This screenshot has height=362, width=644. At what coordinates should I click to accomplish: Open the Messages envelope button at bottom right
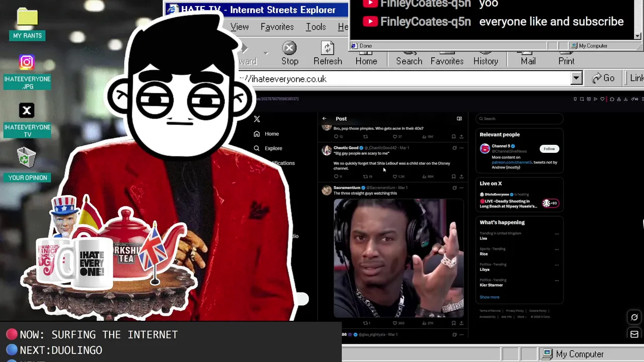point(634,334)
